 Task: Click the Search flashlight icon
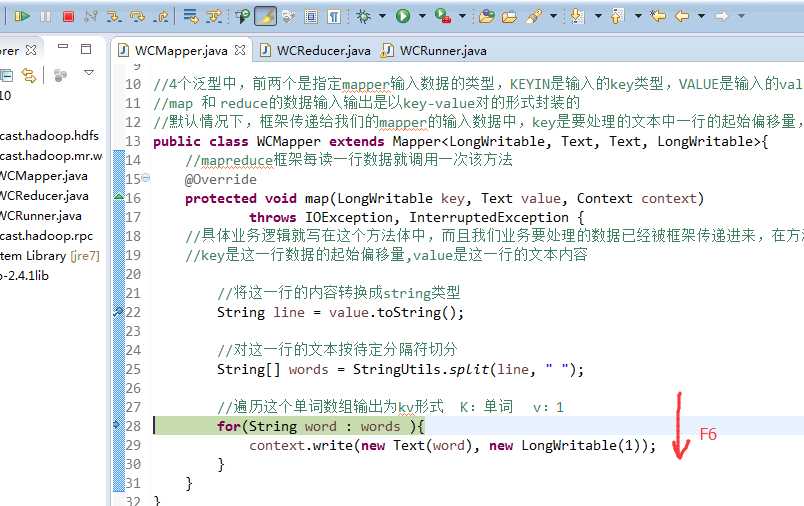click(x=534, y=16)
